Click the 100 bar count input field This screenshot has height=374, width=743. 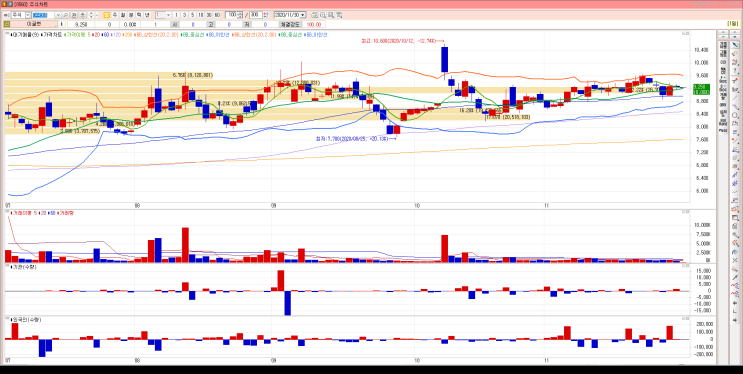pyautogui.click(x=231, y=15)
